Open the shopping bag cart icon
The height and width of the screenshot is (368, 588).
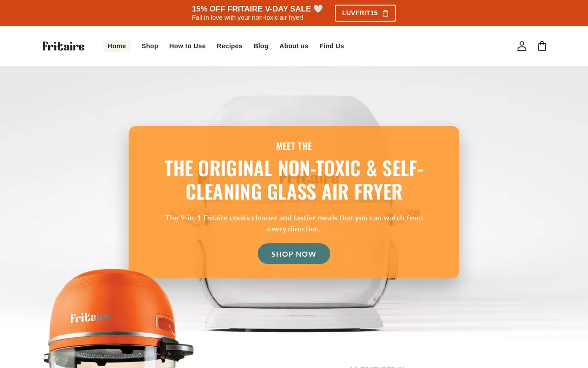click(x=542, y=46)
